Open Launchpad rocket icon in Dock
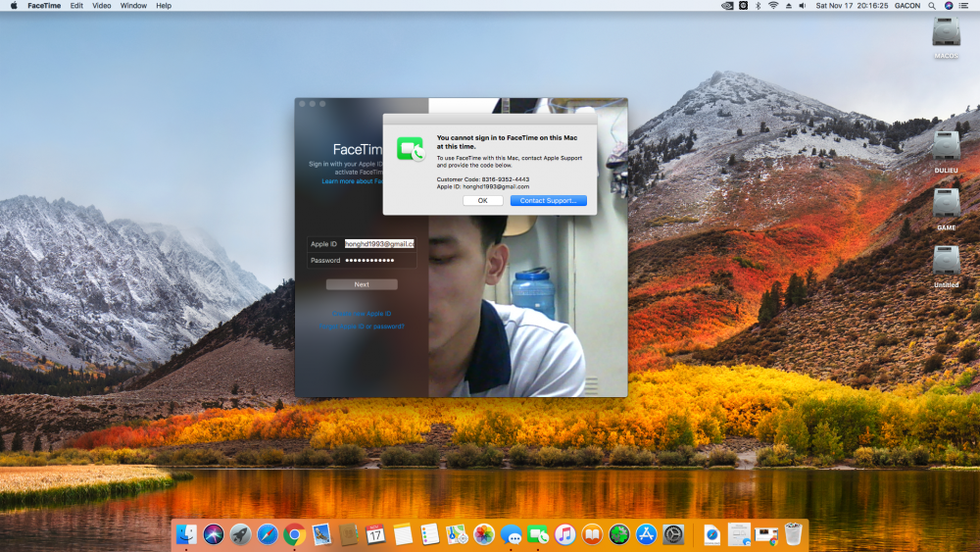The image size is (980, 552). click(240, 534)
